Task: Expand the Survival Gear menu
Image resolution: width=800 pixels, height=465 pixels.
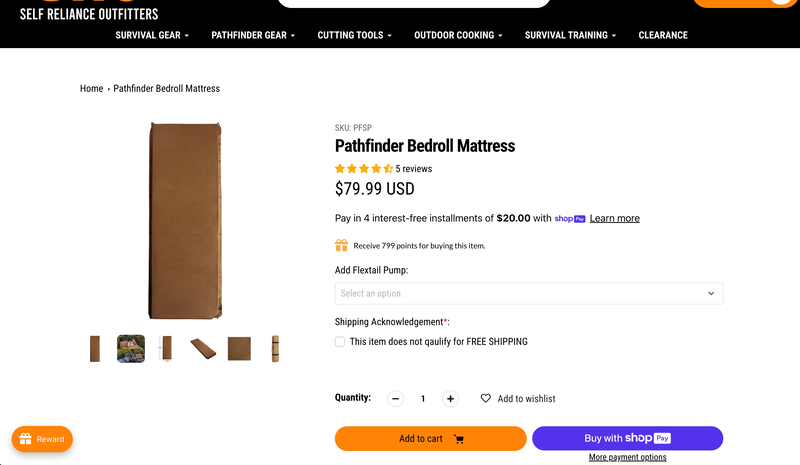Action: (x=151, y=35)
